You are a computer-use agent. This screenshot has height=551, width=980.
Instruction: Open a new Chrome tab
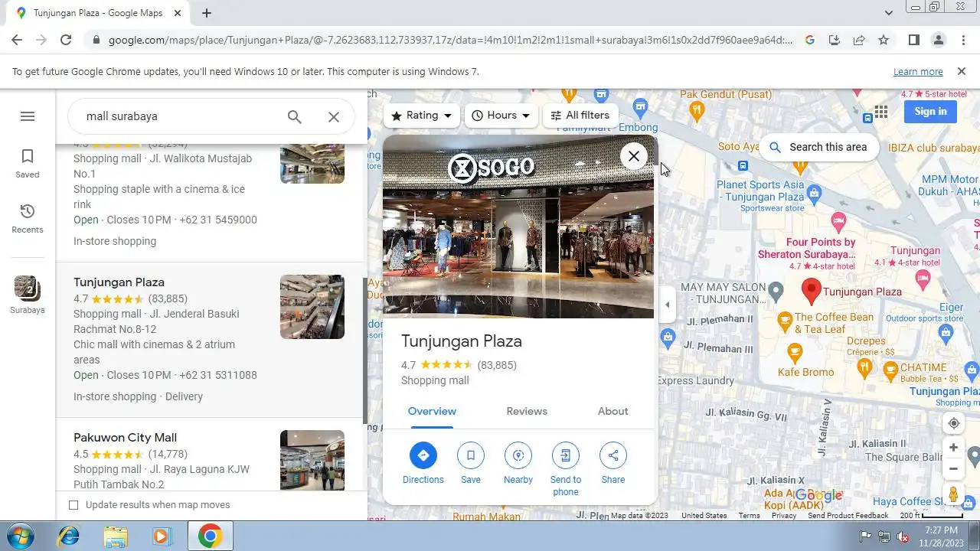pos(207,13)
